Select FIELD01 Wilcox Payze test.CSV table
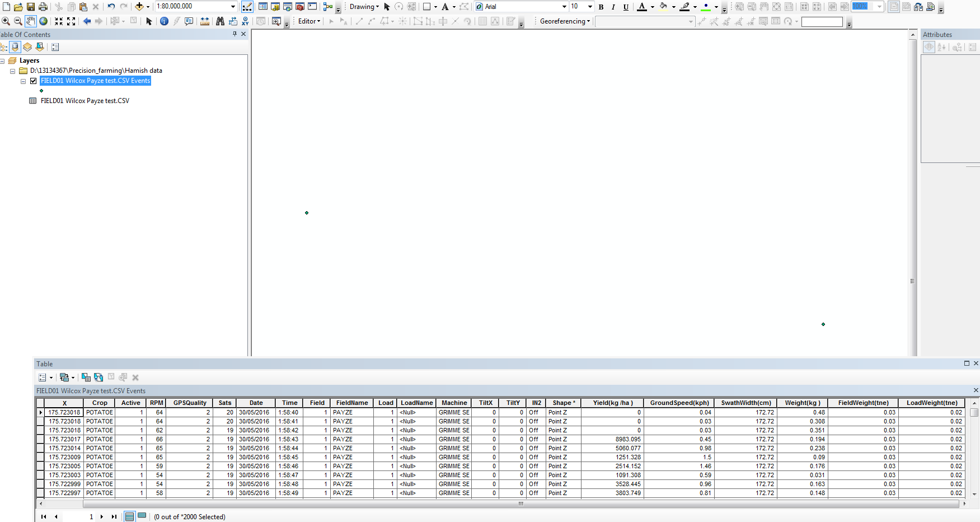980x522 pixels. point(85,101)
